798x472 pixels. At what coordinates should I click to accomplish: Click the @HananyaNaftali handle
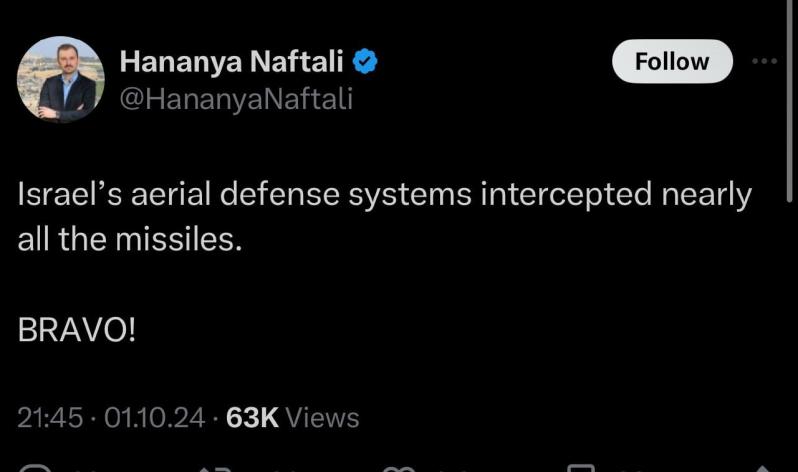[x=236, y=98]
